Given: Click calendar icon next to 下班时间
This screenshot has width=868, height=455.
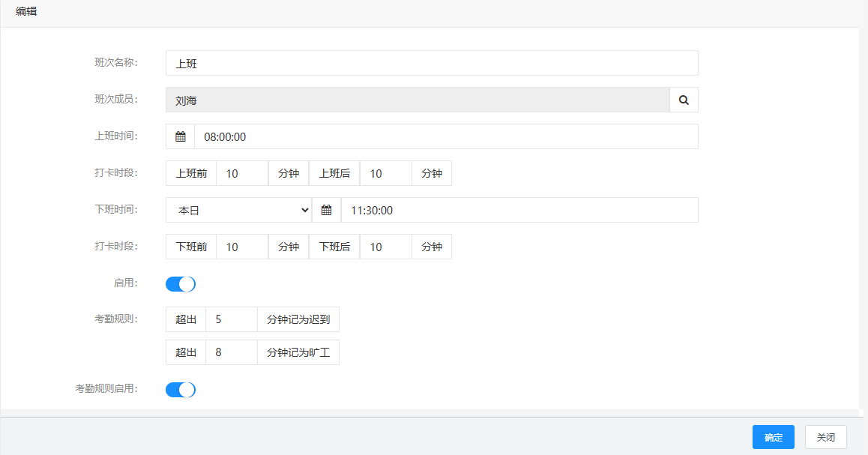Looking at the screenshot, I should [x=326, y=210].
